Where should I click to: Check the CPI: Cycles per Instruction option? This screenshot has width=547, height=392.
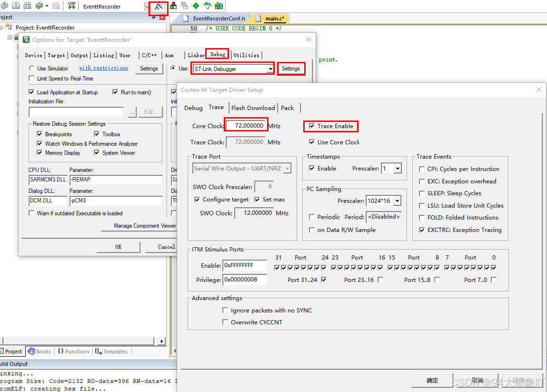coord(421,169)
